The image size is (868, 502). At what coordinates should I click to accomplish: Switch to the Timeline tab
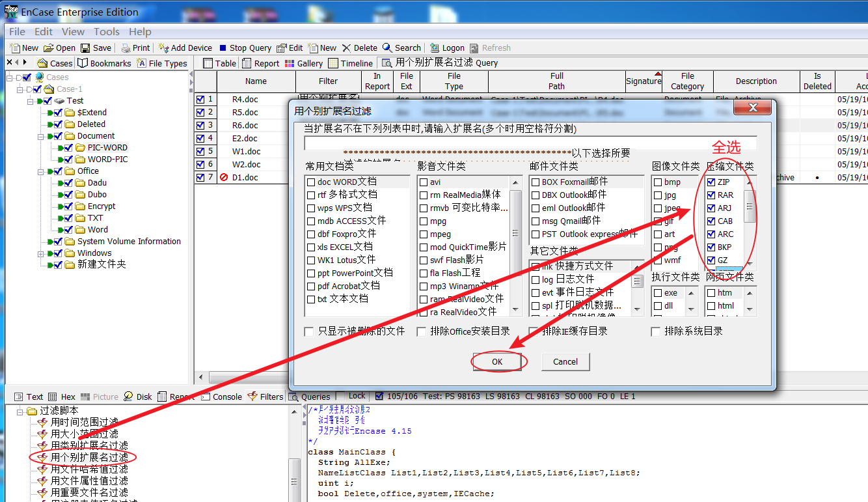(x=351, y=63)
